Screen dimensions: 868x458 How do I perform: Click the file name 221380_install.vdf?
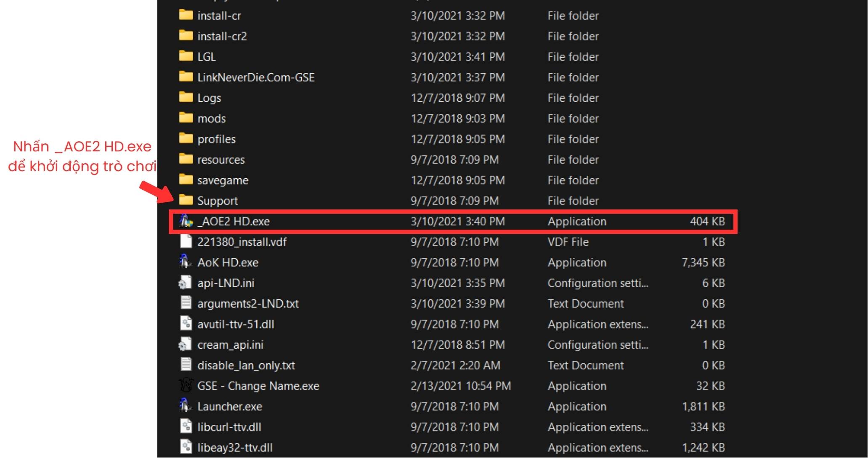tap(242, 242)
